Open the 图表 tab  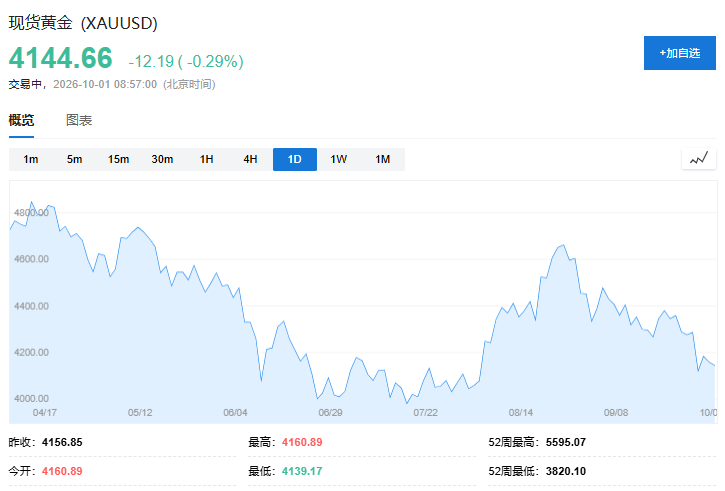coord(79,121)
